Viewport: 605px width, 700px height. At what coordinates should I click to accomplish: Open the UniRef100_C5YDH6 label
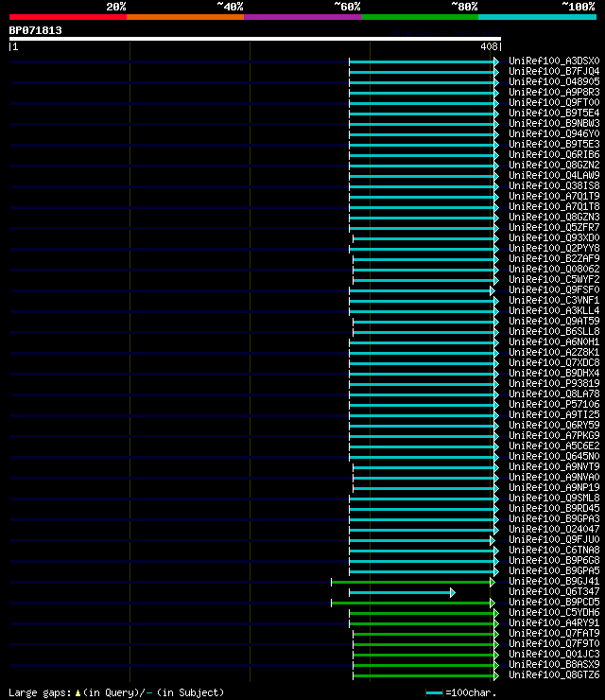[x=554, y=613]
